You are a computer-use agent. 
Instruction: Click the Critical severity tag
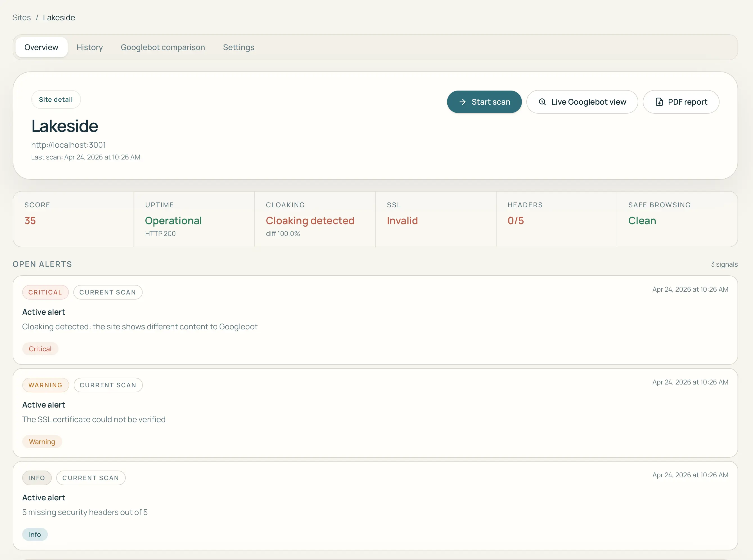pos(40,349)
